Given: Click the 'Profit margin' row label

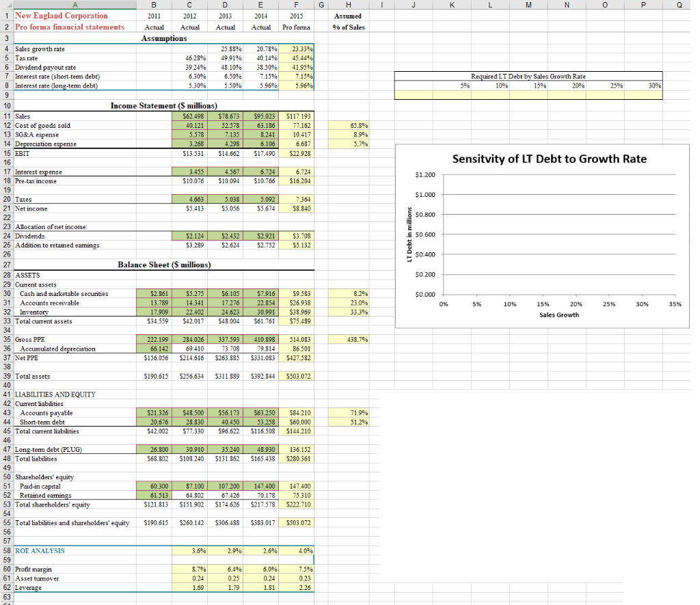Looking at the screenshot, I should 33,569.
